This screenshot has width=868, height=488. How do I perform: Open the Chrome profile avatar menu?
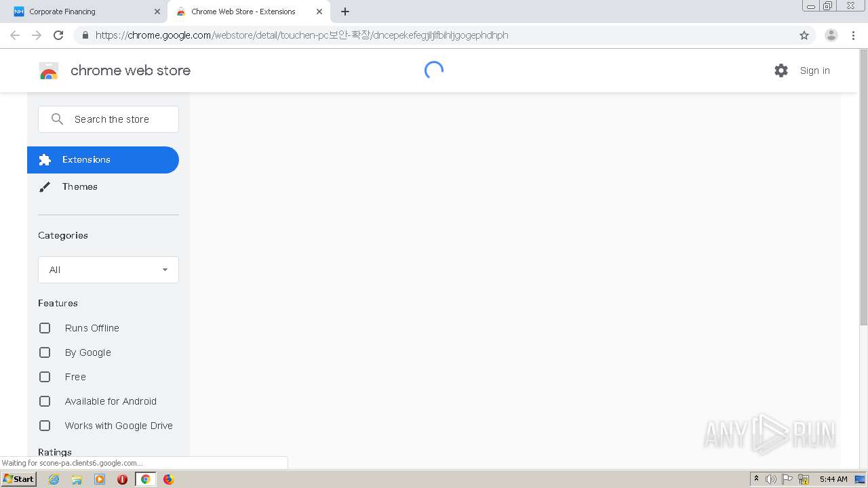[831, 35]
